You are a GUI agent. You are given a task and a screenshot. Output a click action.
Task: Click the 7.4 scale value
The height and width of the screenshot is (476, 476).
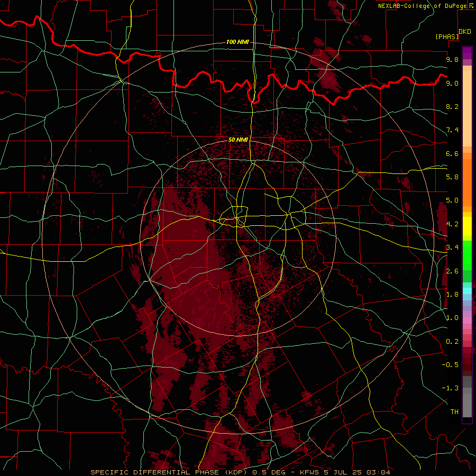pos(452,130)
